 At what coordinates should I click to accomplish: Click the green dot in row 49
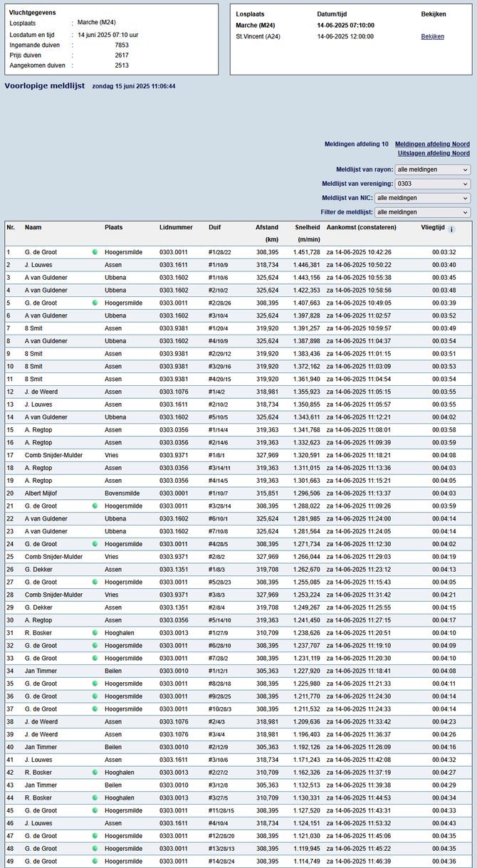[95, 861]
